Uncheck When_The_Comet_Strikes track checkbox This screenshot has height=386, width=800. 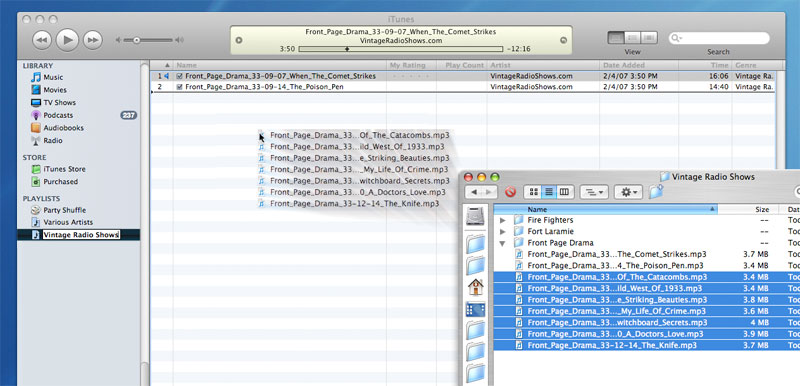click(x=179, y=76)
